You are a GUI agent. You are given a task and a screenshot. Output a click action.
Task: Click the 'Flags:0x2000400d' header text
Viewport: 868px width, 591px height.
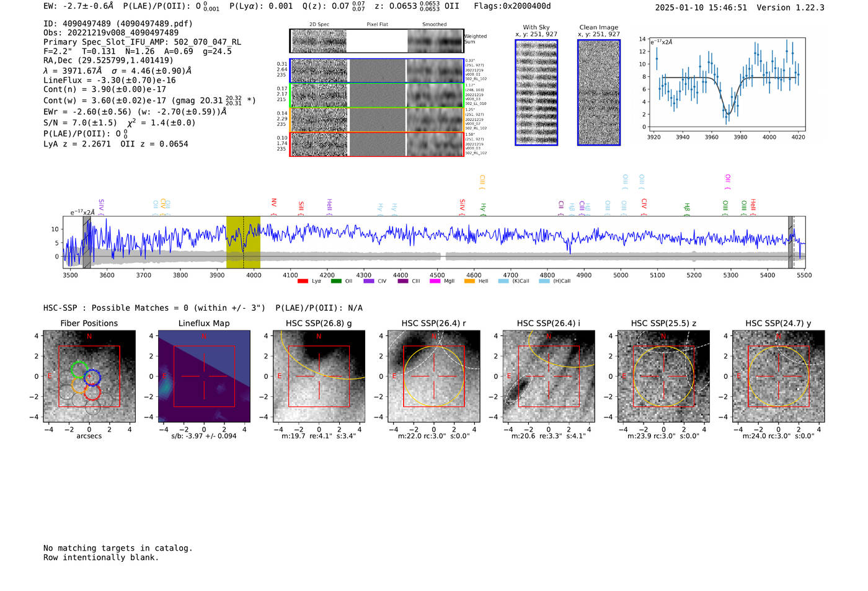[512, 6]
